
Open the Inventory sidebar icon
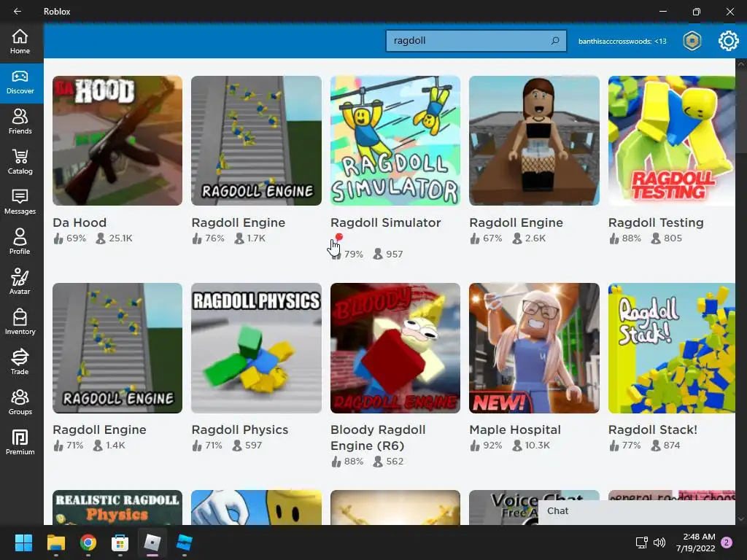pos(20,323)
